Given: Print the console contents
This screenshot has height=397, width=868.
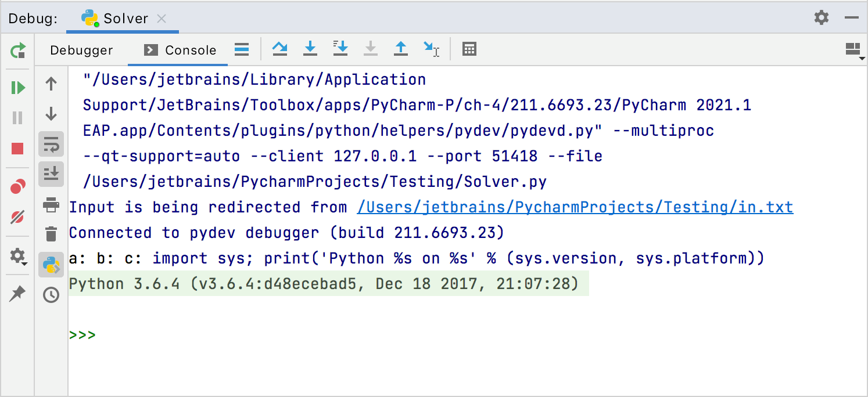Looking at the screenshot, I should pyautogui.click(x=51, y=204).
